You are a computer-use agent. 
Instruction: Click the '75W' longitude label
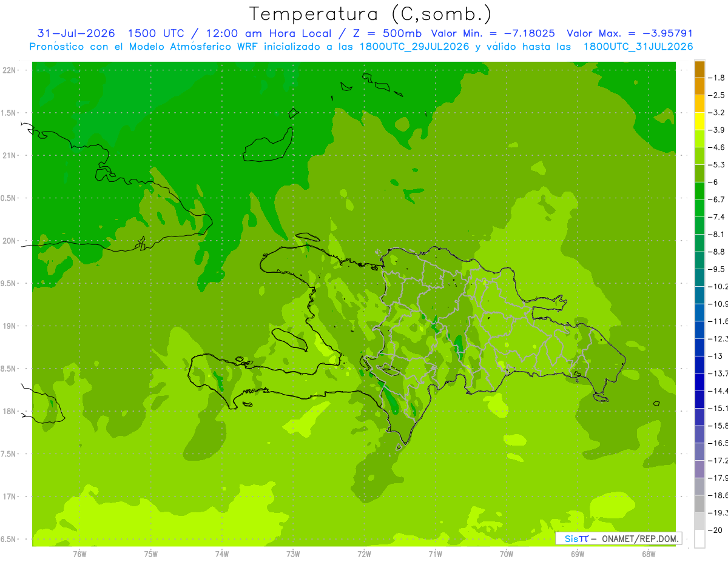click(x=151, y=554)
